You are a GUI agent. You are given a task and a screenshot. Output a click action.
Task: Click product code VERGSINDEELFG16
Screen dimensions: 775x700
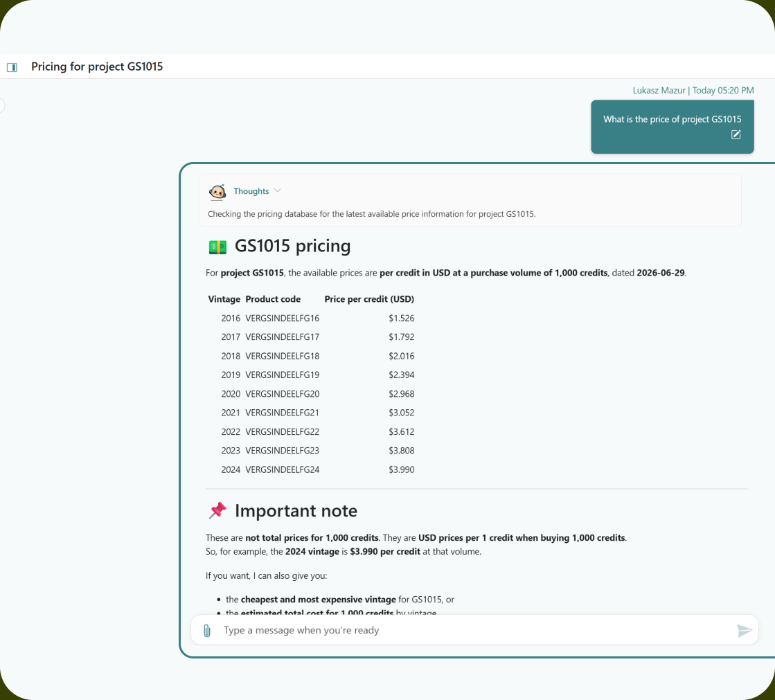click(282, 318)
